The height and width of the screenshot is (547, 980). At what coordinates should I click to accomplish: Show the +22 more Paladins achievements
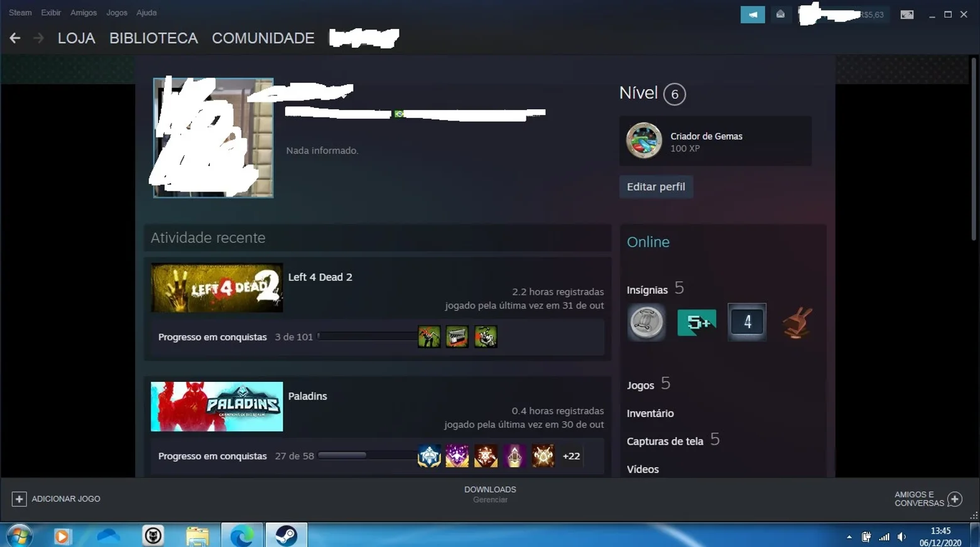[571, 456]
